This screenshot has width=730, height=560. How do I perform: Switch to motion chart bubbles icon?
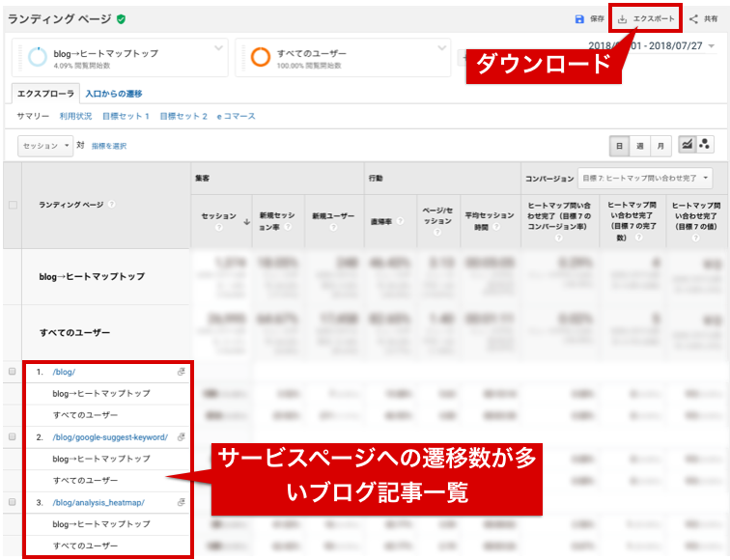(705, 145)
